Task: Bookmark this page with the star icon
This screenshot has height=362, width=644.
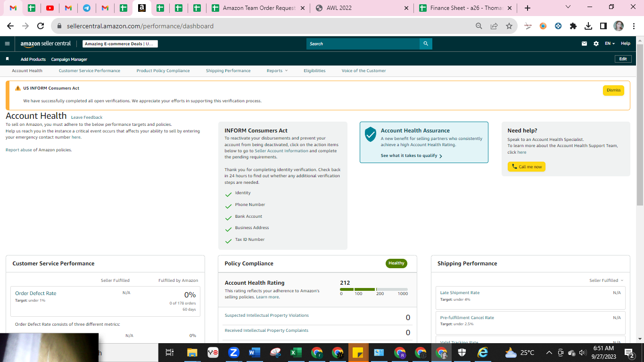Action: click(x=509, y=26)
